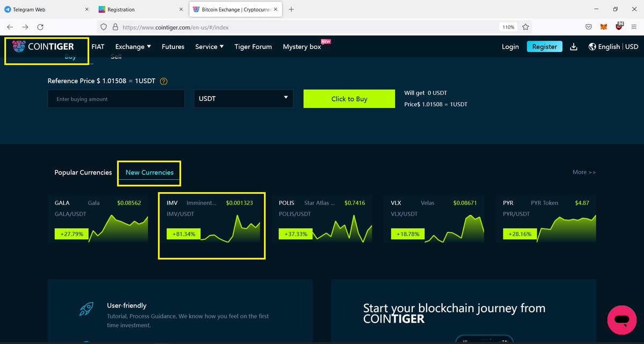Image resolution: width=644 pixels, height=344 pixels.
Task: Click the shield tracking protection icon
Action: [104, 27]
